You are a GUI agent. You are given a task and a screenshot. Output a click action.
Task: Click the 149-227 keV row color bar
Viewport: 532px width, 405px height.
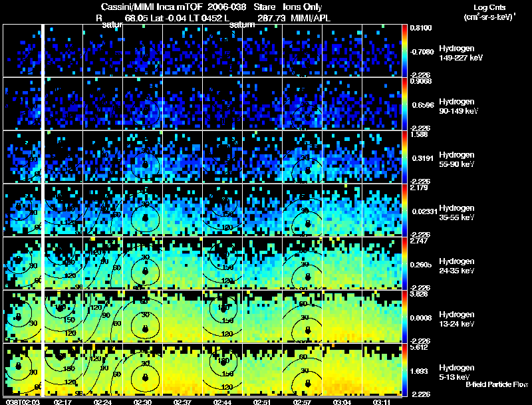click(x=404, y=51)
